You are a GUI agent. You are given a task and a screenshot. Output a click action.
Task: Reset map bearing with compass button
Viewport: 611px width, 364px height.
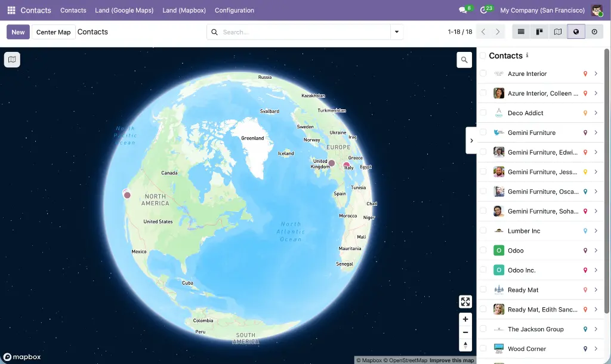tap(465, 346)
